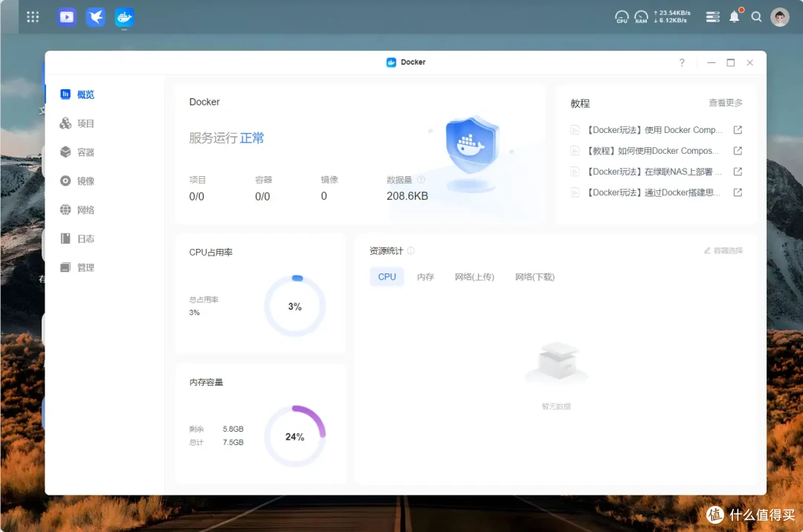Image resolution: width=803 pixels, height=532 pixels.
Task: Open the CPU usage monitor icon
Action: [622, 17]
